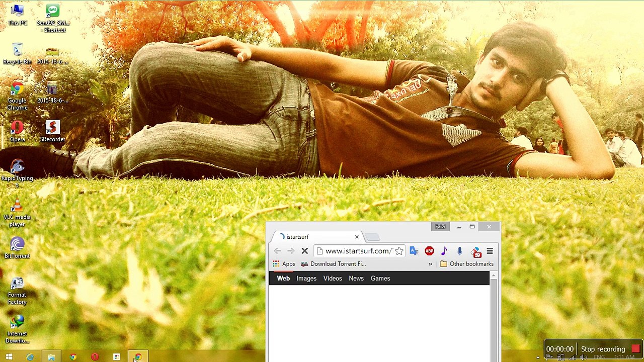Viewport: 644px width, 362px height.
Task: Switch to the Videos tab
Action: point(333,278)
